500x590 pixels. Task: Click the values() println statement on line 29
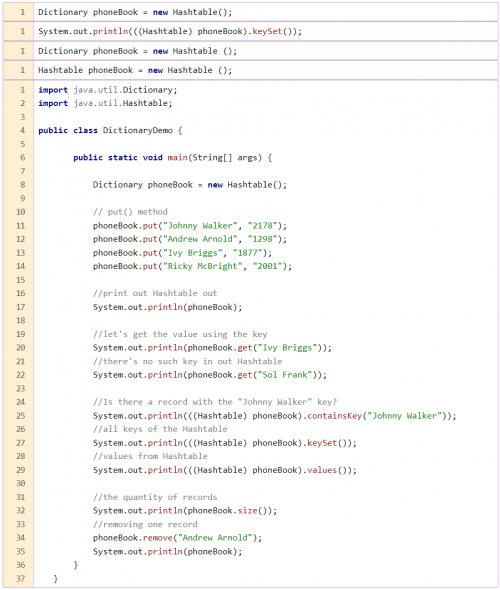(225, 470)
